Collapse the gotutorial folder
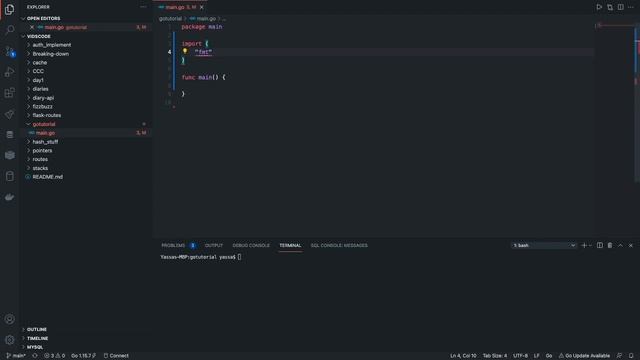 click(x=44, y=124)
